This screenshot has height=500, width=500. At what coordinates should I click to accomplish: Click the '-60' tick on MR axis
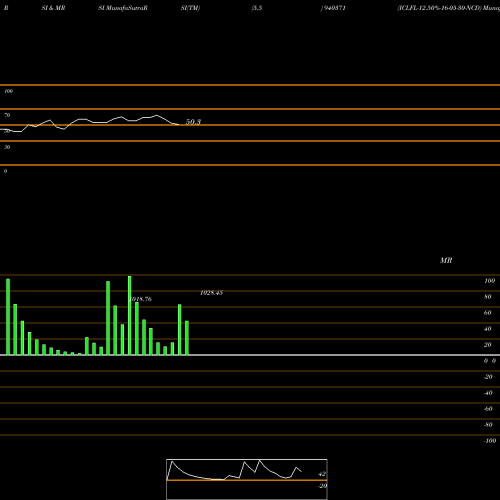(x=488, y=409)
